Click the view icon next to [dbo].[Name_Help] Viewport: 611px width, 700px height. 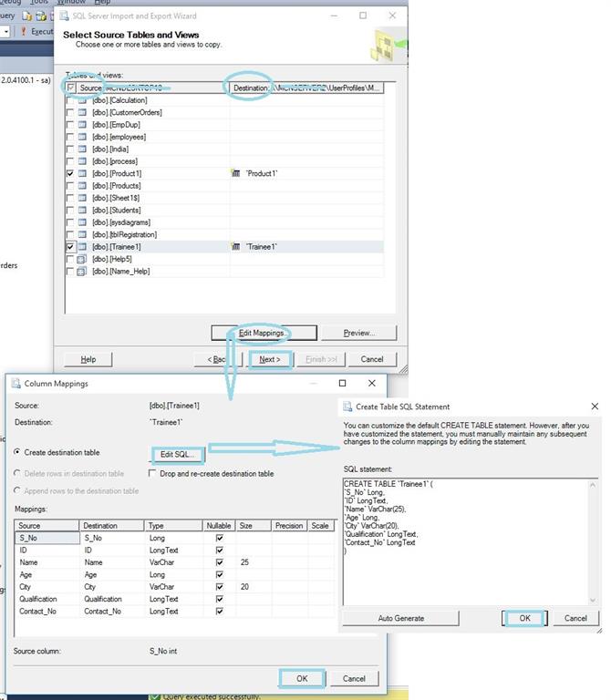[82, 272]
